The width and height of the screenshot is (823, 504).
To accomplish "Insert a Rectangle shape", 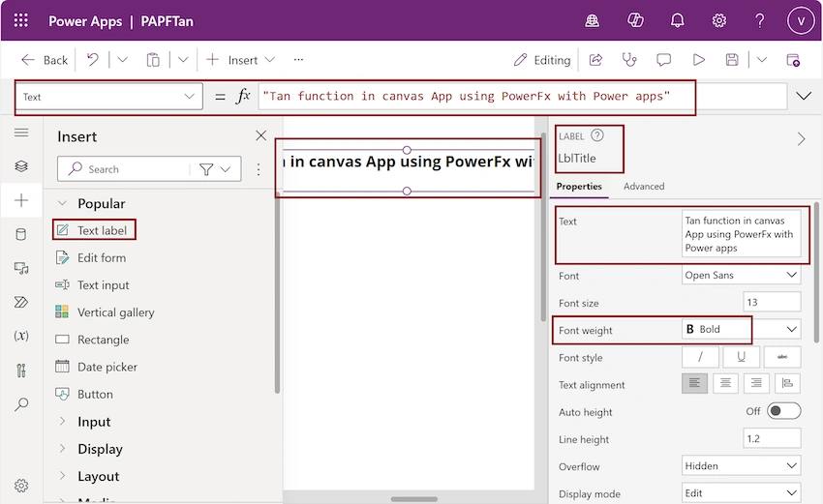I will 93,340.
